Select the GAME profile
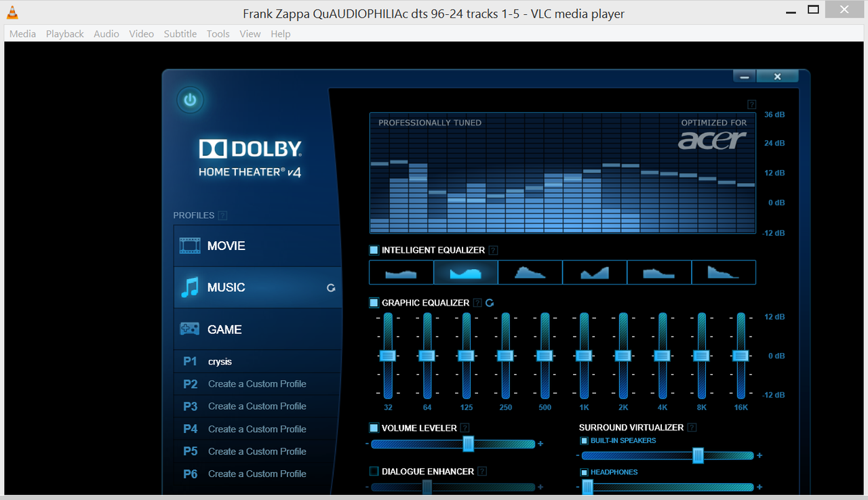 click(258, 330)
